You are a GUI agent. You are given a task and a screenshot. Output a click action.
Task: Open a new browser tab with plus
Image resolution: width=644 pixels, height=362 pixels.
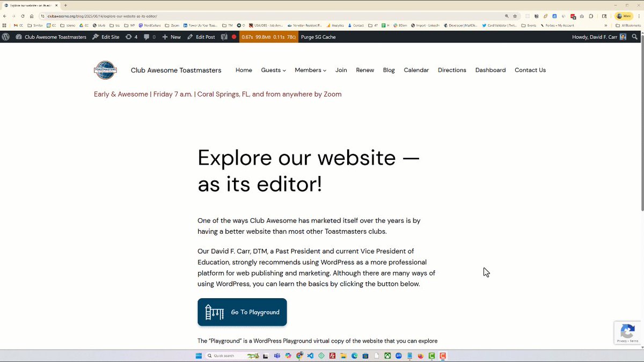(65, 5)
